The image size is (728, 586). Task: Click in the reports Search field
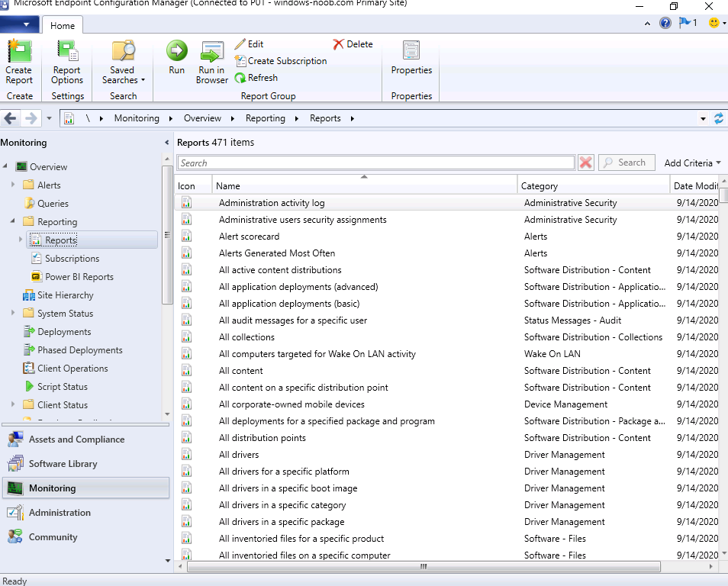[x=375, y=163]
